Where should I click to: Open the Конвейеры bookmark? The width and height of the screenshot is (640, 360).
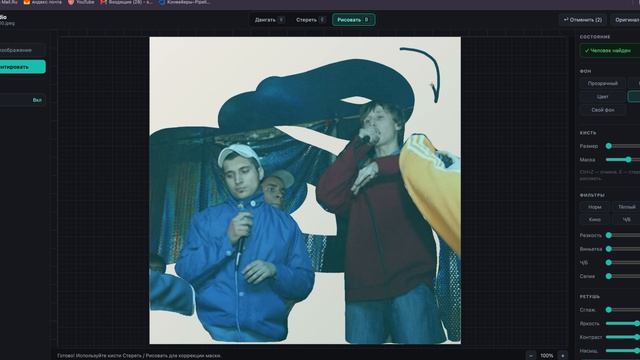[184, 2]
